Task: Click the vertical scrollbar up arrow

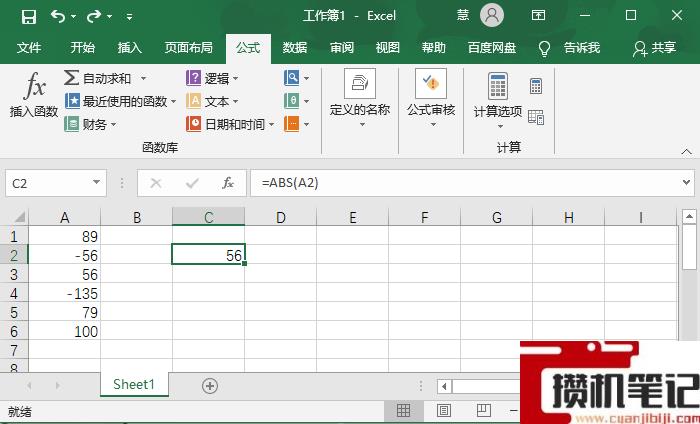Action: [689, 217]
